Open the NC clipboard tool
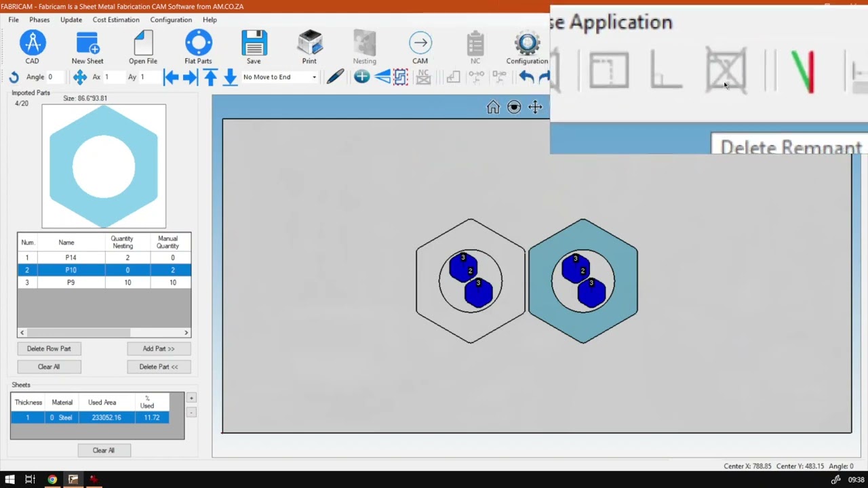Image resolution: width=868 pixels, height=488 pixels. 475,47
